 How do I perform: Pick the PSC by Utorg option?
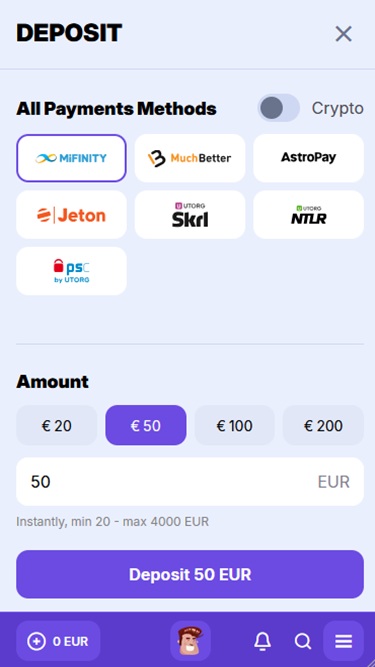(71, 271)
